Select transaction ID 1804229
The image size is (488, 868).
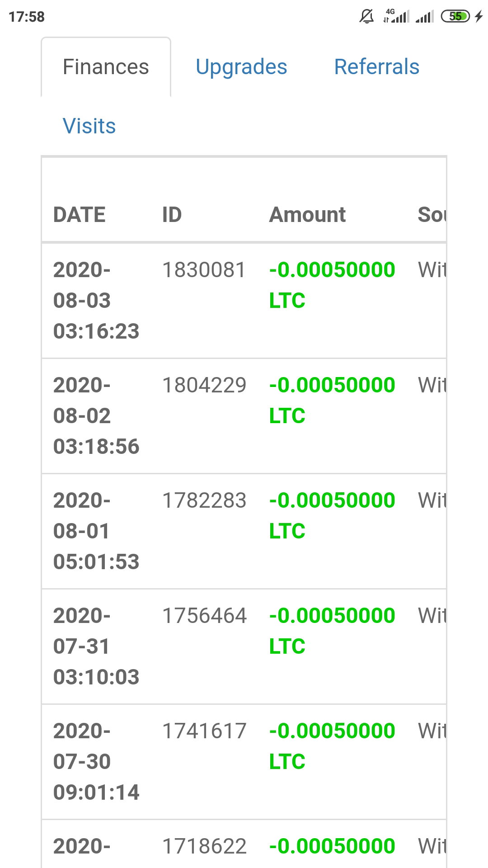point(204,386)
